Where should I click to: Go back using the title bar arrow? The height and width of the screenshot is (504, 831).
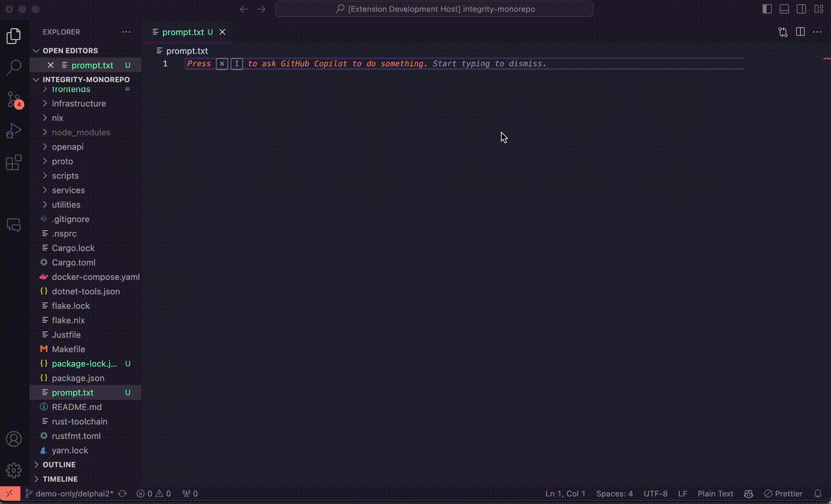point(244,9)
